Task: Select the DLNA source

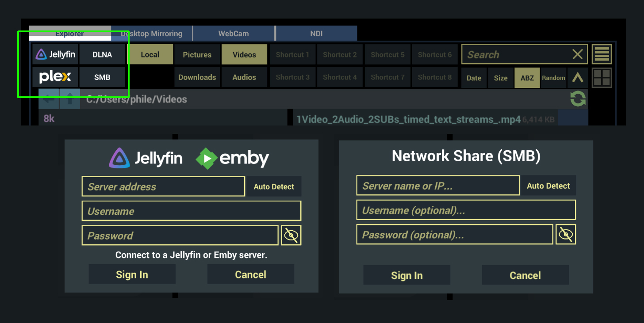Action: coord(102,55)
